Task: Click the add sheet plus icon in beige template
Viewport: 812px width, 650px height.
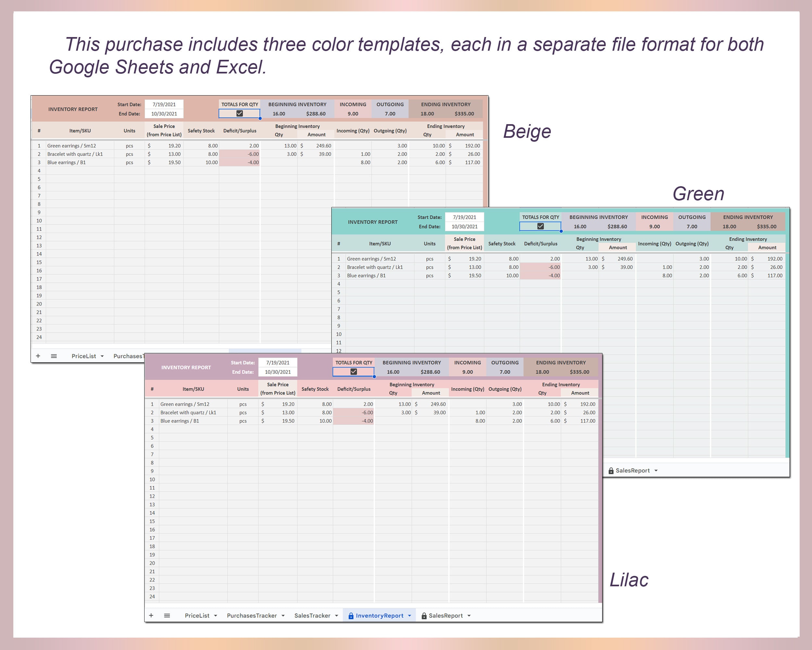Action: [38, 356]
